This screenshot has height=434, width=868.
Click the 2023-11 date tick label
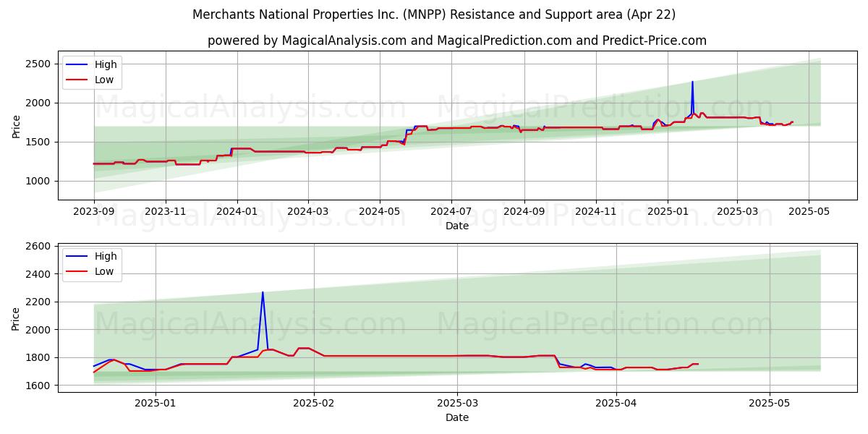click(166, 212)
